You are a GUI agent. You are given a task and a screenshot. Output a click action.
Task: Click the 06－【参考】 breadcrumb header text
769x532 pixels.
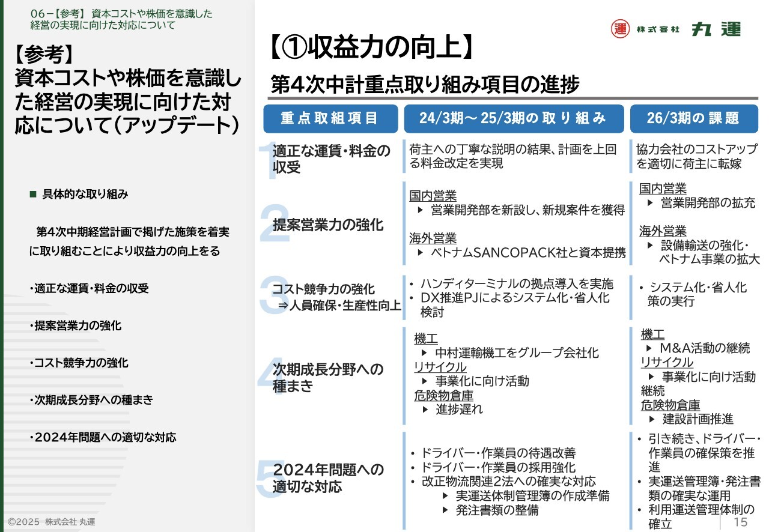click(121, 19)
